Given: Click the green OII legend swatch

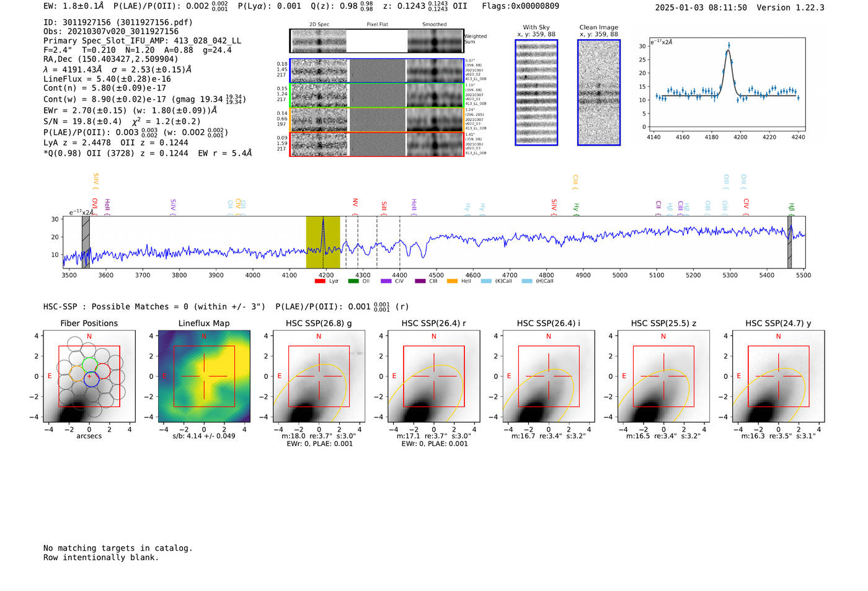Looking at the screenshot, I should point(353,282).
